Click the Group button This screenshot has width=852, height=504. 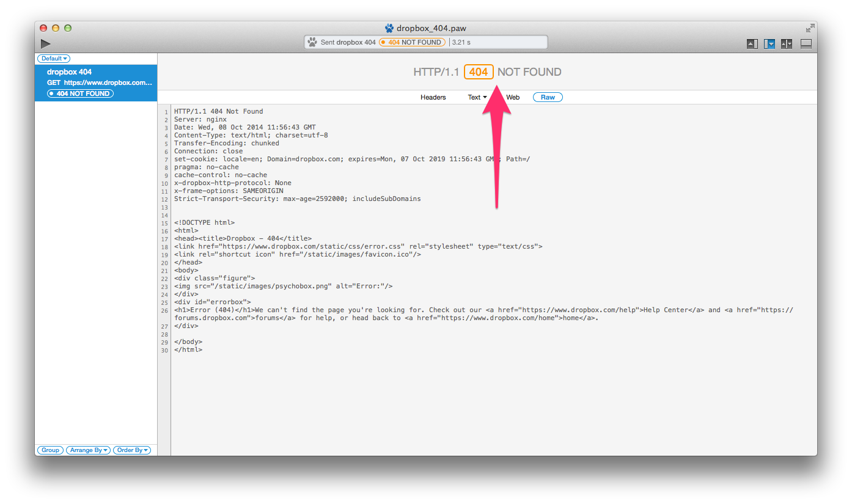pyautogui.click(x=50, y=450)
